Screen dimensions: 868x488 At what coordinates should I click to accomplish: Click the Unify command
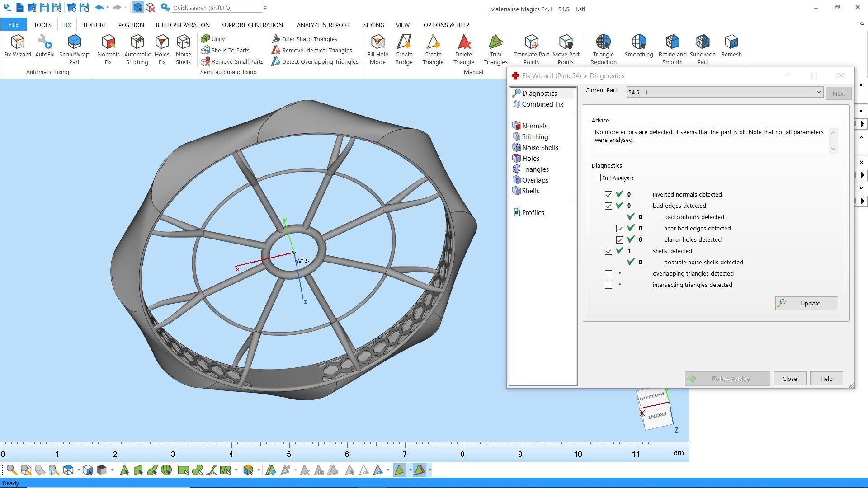click(213, 39)
